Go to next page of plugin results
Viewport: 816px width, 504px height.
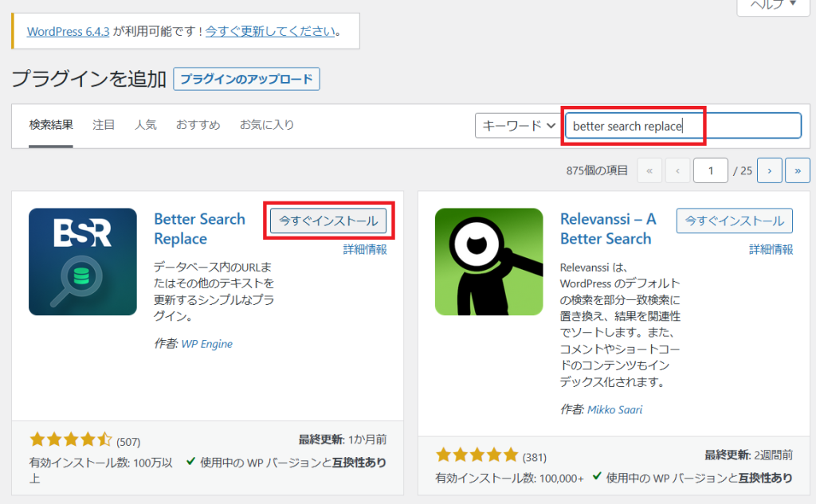pyautogui.click(x=769, y=170)
